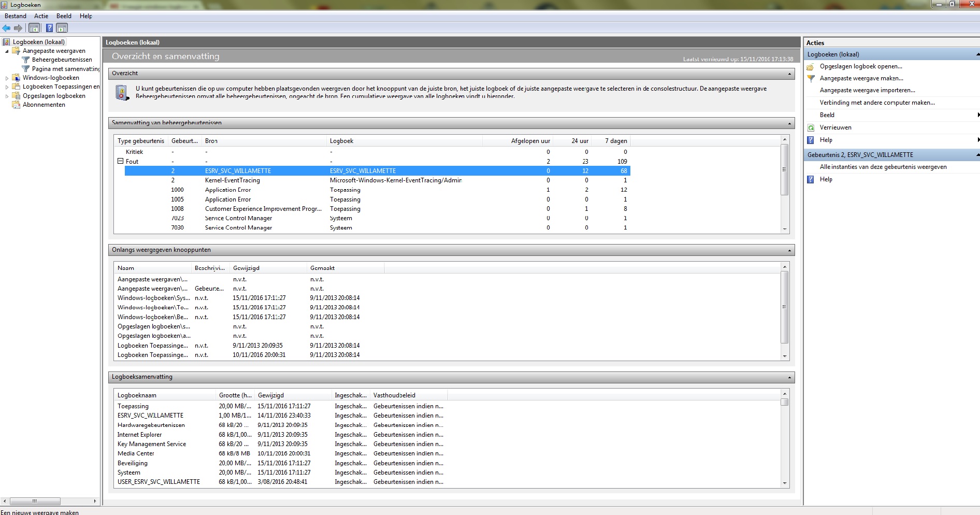Click the Back arrow toolbar icon
The width and height of the screenshot is (980, 515).
pos(7,28)
